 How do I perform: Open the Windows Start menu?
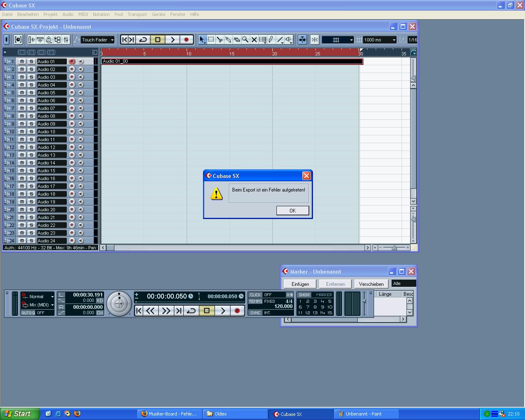[20, 414]
